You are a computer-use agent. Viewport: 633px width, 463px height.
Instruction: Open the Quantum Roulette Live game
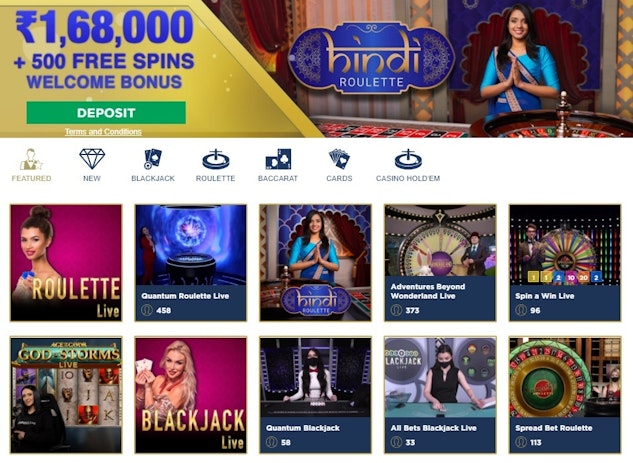click(x=191, y=263)
